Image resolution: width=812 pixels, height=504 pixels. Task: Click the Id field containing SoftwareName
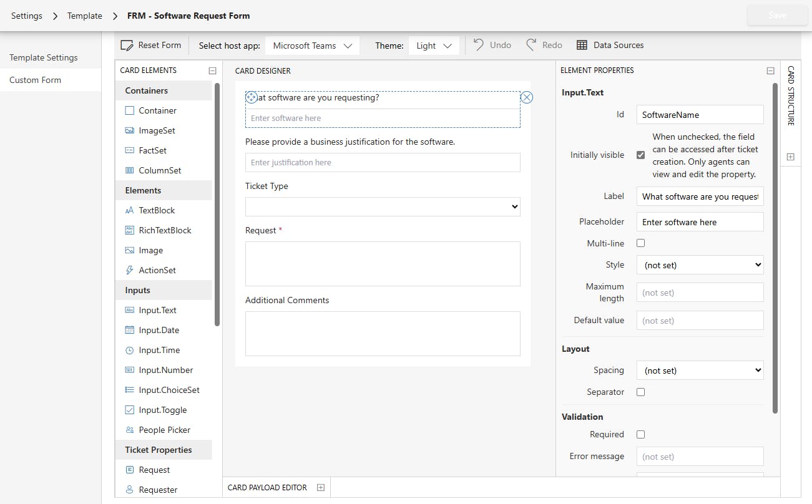700,115
